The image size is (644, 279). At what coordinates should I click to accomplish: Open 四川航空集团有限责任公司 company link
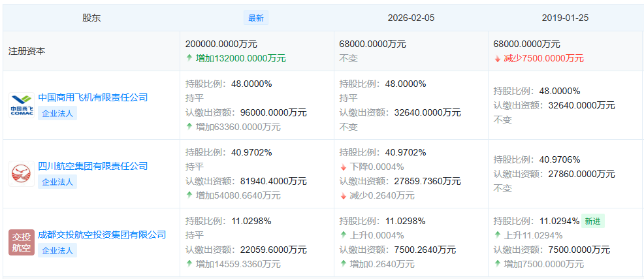[93, 166]
